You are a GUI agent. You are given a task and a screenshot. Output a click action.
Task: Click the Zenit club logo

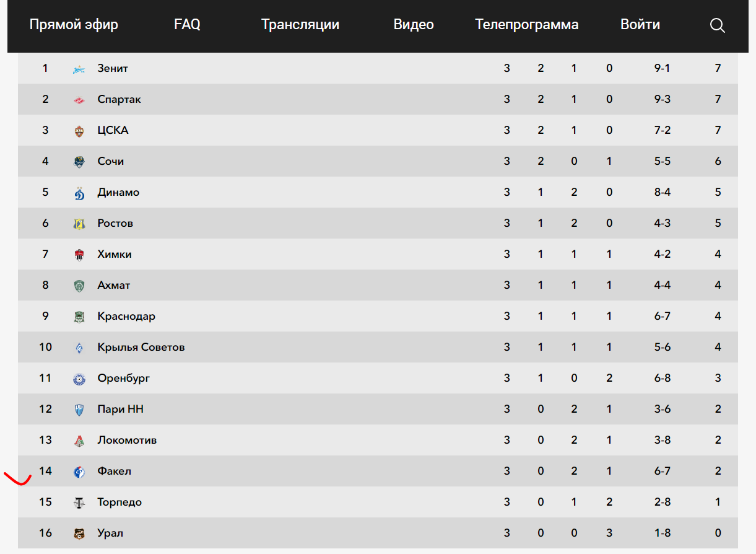click(79, 69)
